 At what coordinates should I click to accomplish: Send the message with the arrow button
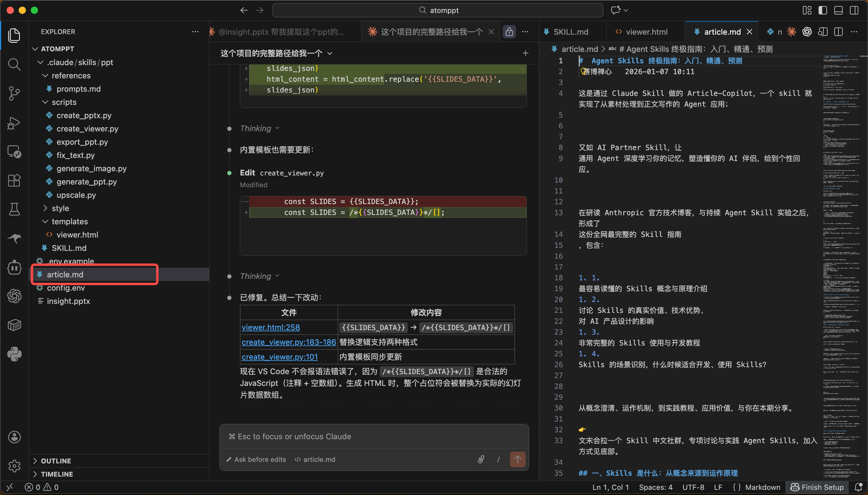[x=517, y=459]
